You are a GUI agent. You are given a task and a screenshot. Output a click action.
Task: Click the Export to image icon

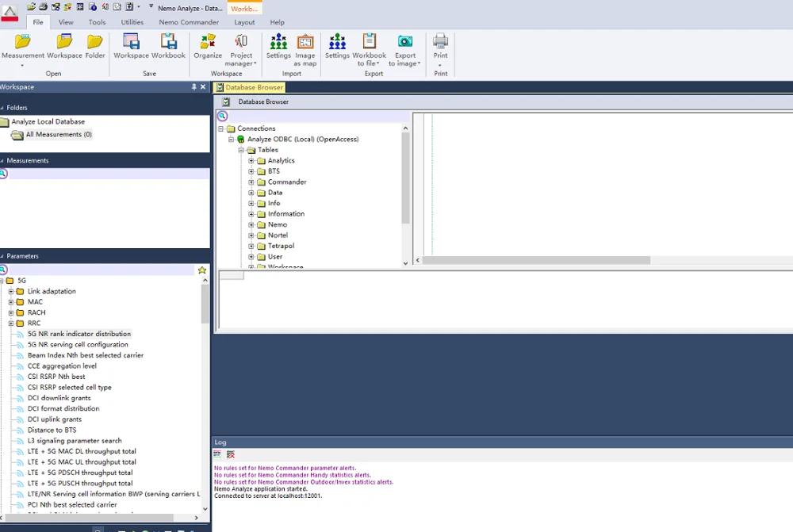405,46
